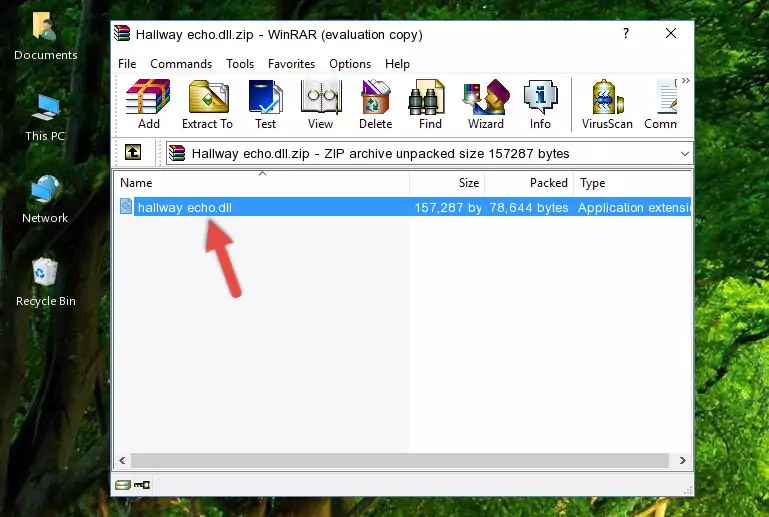Open the Favorites menu

coord(291,64)
